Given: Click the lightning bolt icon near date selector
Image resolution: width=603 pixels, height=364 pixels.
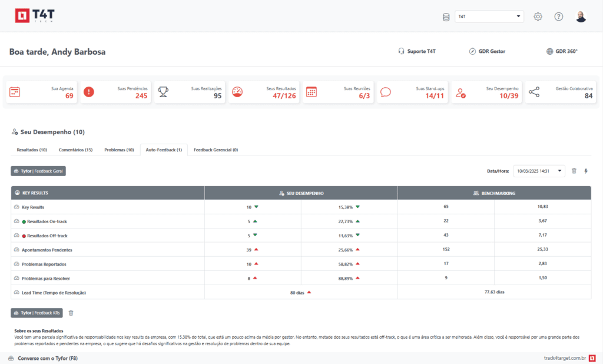Looking at the screenshot, I should pyautogui.click(x=586, y=171).
